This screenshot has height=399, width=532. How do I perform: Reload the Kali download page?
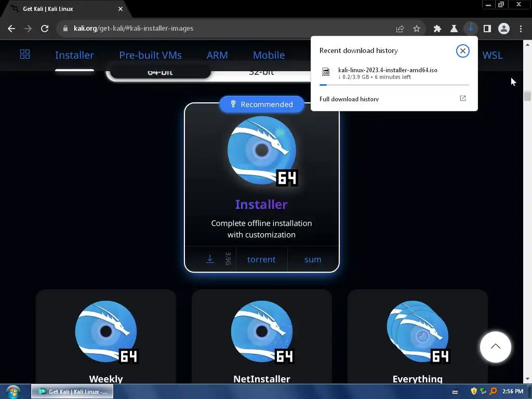45,29
